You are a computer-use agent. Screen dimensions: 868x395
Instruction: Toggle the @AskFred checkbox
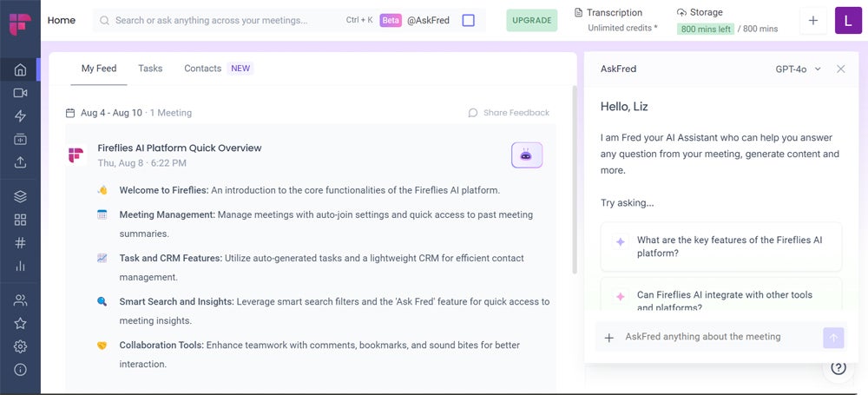(x=468, y=20)
